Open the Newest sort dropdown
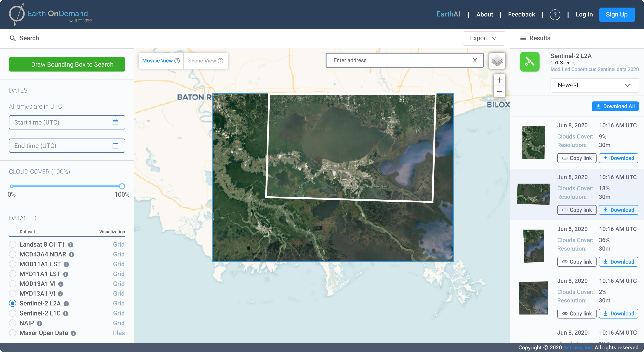This screenshot has height=352, width=644. click(595, 85)
